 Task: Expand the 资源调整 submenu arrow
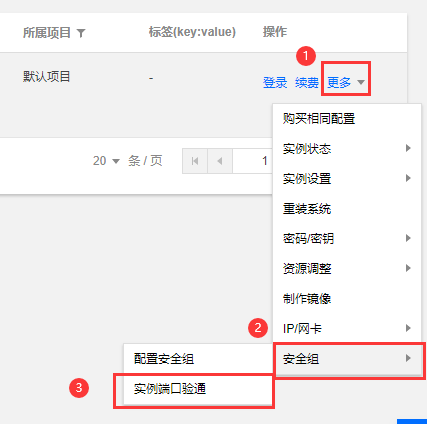pos(408,268)
